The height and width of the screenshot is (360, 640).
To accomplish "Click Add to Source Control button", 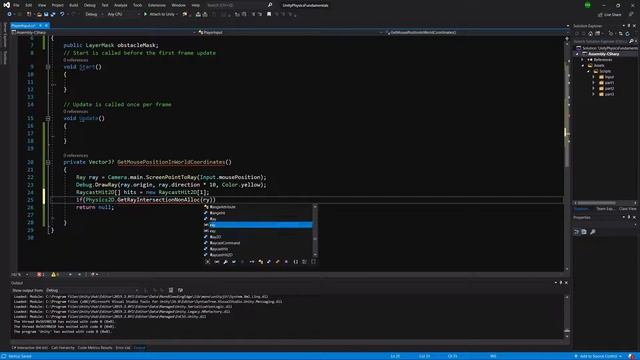I will 598,356.
